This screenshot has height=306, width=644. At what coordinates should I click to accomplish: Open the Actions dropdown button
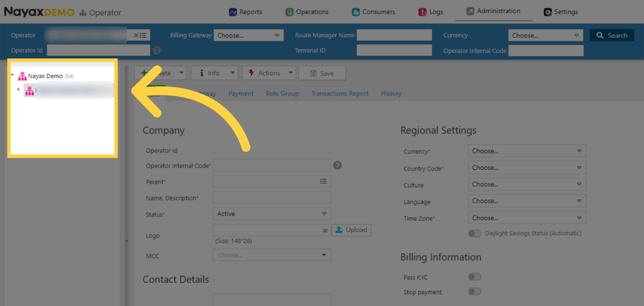[269, 73]
